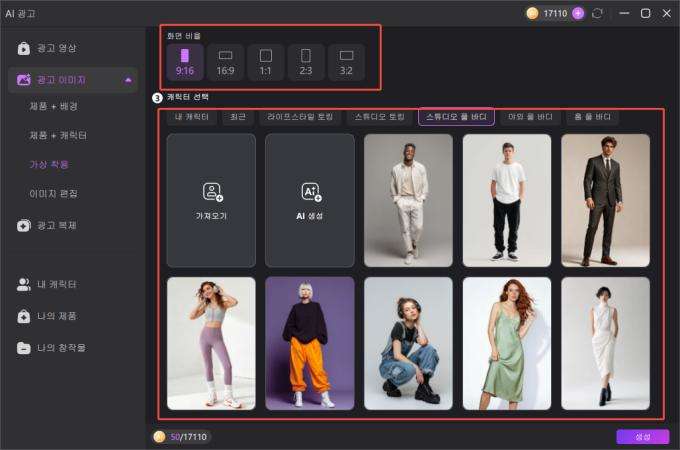Open the 광고 영상 section
Image resolution: width=680 pixels, height=450 pixels.
73,48
